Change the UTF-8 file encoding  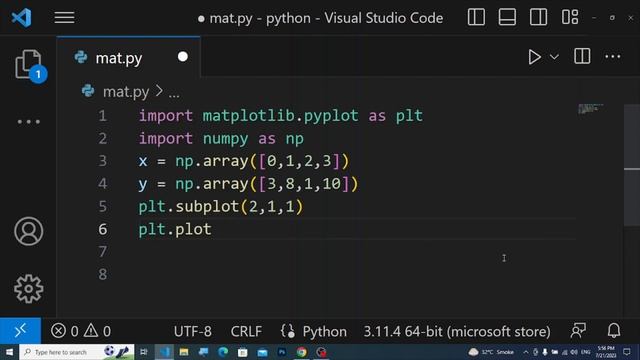(193, 331)
